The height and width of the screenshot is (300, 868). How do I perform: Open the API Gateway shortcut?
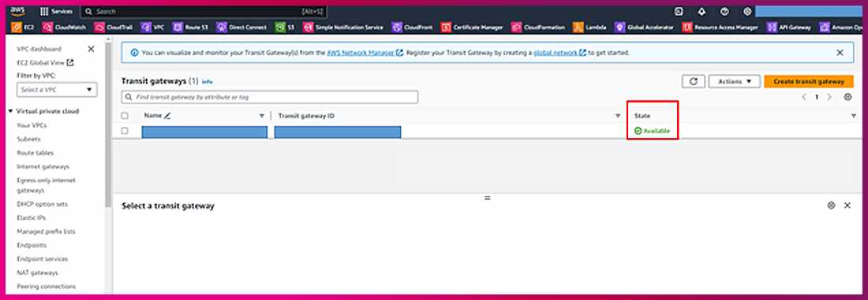(788, 27)
